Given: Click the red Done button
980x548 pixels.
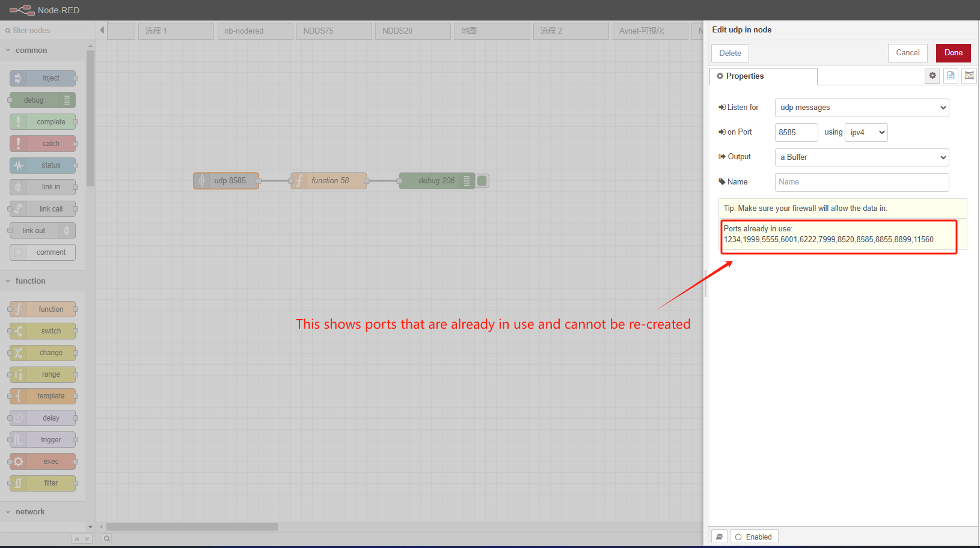Looking at the screenshot, I should coord(954,53).
